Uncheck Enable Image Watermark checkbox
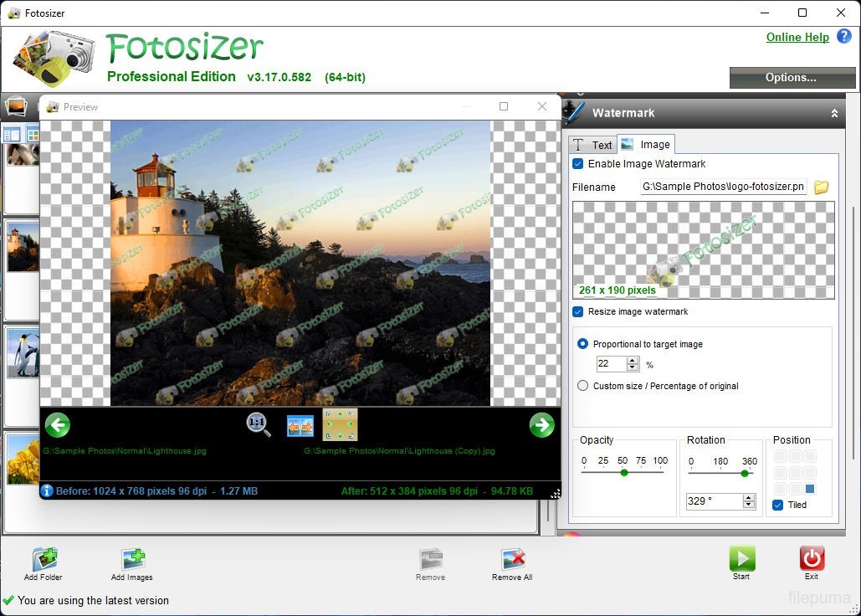Screen dimensions: 861x616 (x=578, y=164)
